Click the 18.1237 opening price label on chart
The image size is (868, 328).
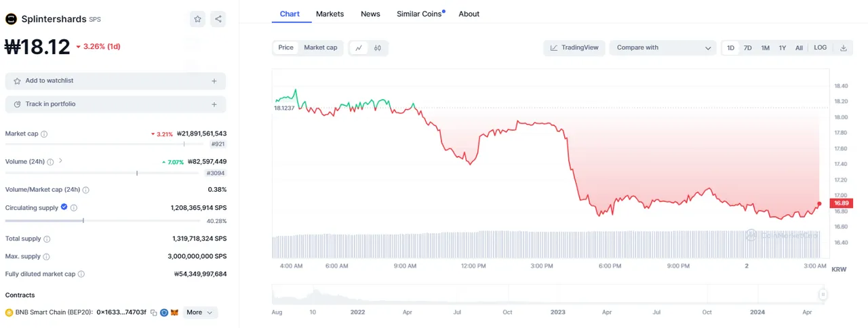point(284,108)
